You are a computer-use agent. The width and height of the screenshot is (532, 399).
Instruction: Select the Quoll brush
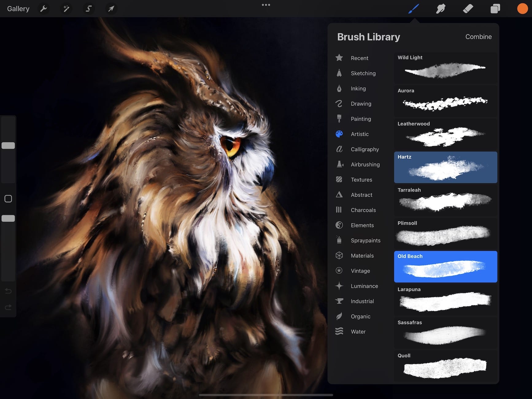click(445, 366)
